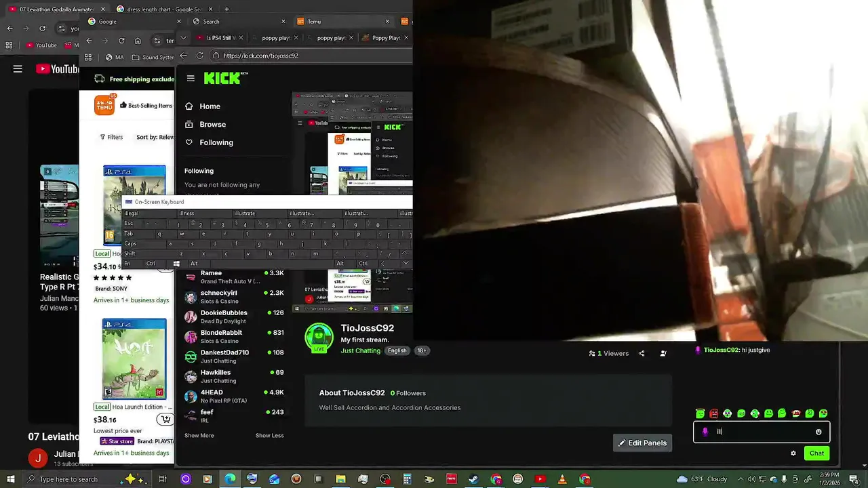Open VLC from taskbar
The height and width of the screenshot is (488, 868).
(x=562, y=479)
